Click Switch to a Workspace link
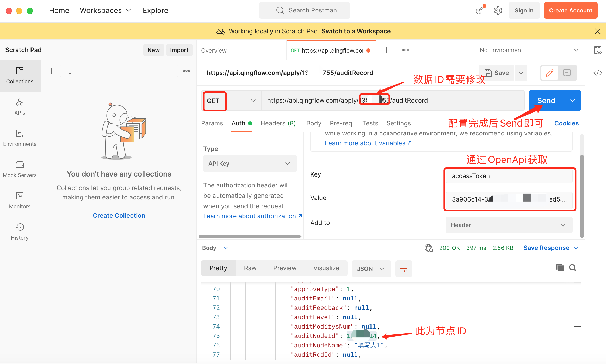The image size is (606, 364). coord(356,31)
